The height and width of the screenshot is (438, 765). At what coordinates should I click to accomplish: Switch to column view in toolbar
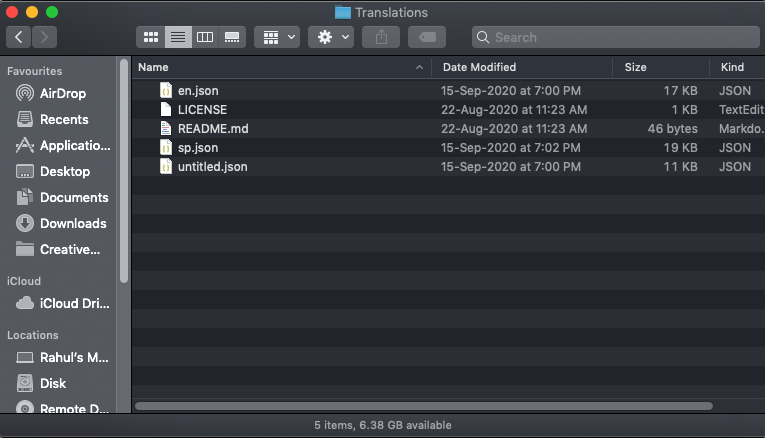tap(205, 37)
